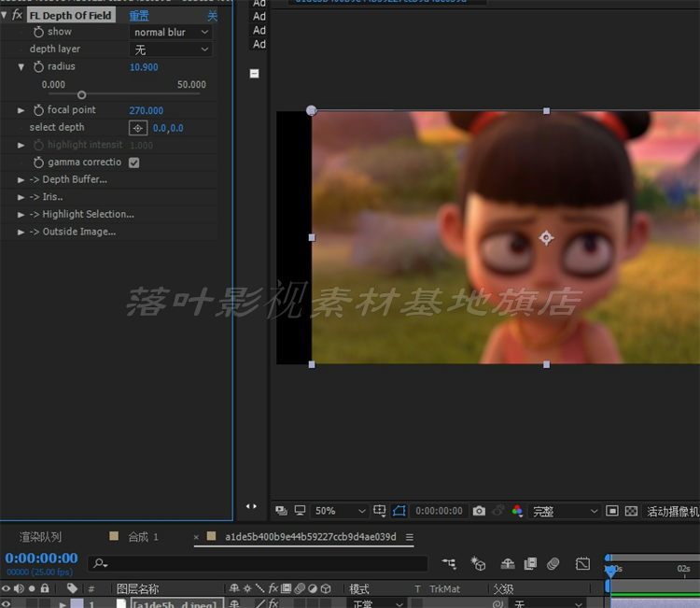Toggle the region of interest icon

pos(612,511)
